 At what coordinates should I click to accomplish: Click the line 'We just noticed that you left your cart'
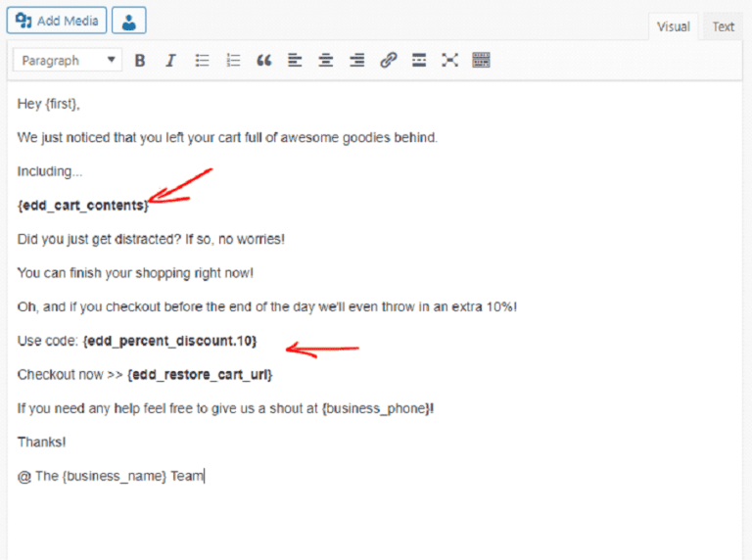[x=227, y=138]
